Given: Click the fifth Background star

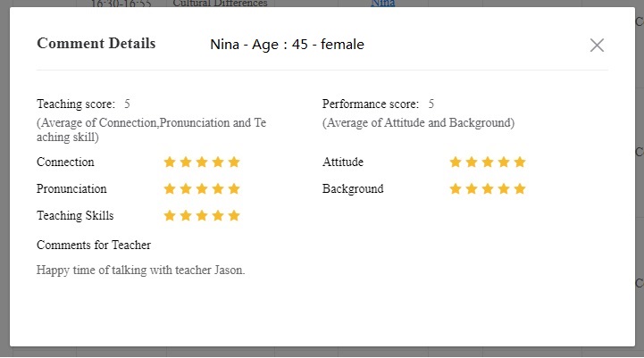Looking at the screenshot, I should pyautogui.click(x=520, y=189).
